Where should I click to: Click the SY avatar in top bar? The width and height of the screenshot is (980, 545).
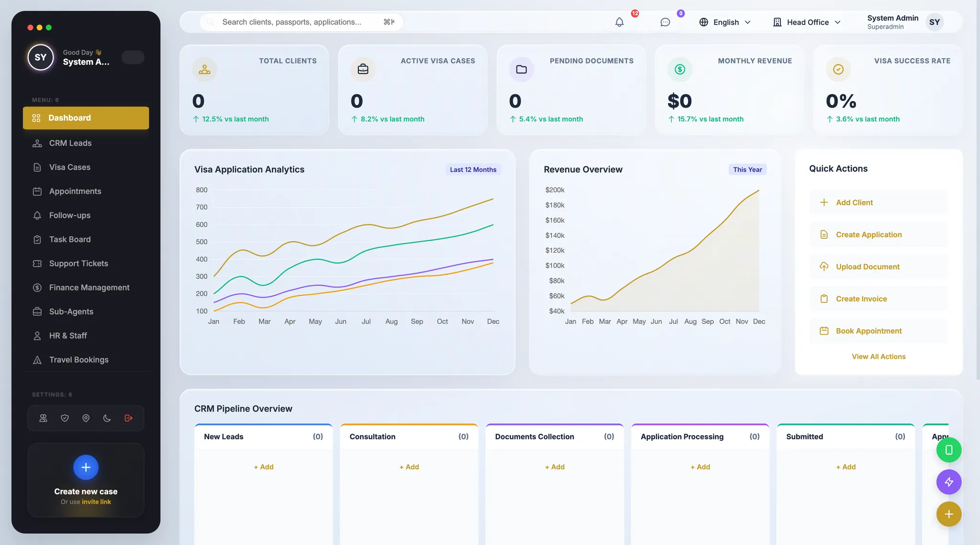coord(935,22)
